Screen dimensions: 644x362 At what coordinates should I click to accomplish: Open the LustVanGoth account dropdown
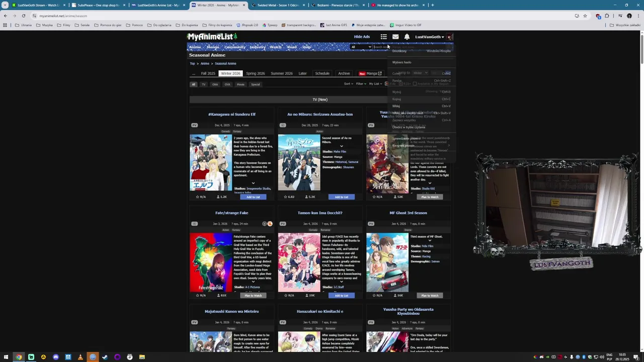(x=429, y=37)
